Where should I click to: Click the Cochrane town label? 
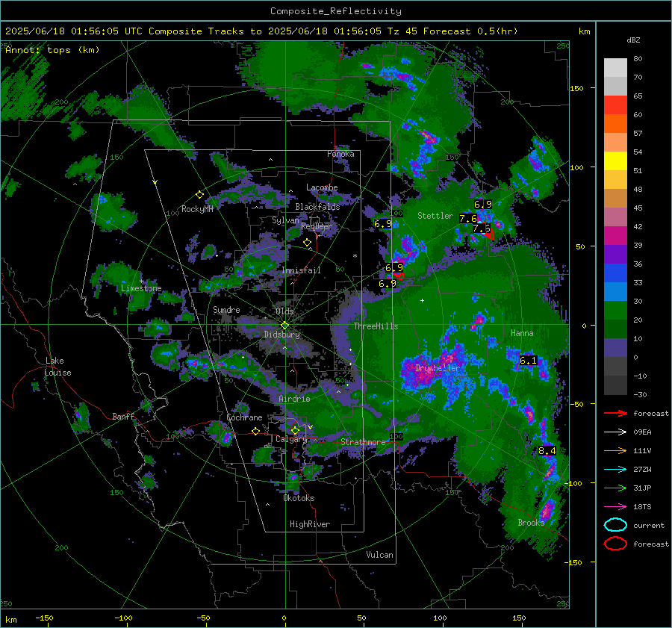click(244, 417)
